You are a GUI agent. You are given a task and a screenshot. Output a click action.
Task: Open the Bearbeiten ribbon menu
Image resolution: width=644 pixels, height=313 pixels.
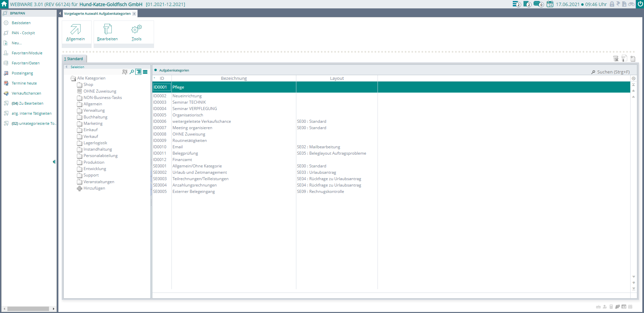pos(107,33)
